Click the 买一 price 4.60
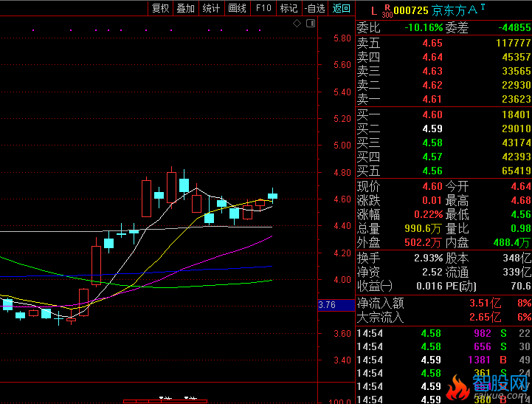This screenshot has height=404, width=532. (432, 114)
